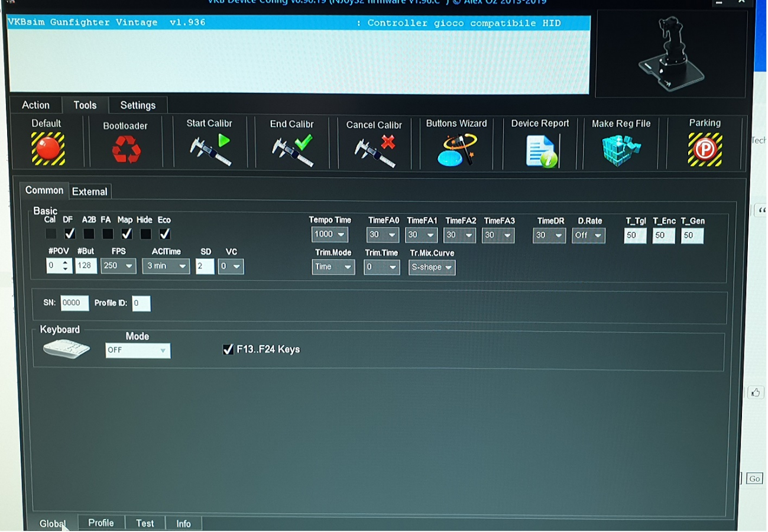Click the joystick device picture

click(671, 53)
